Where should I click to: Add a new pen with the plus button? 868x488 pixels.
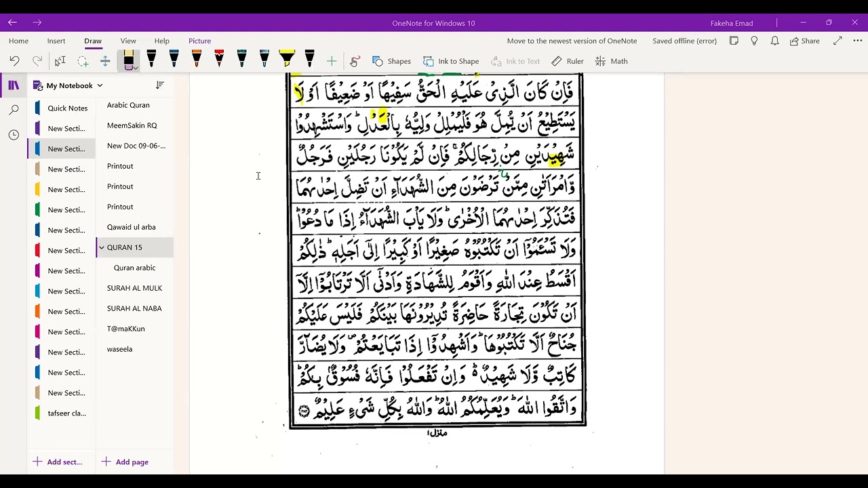pyautogui.click(x=332, y=61)
